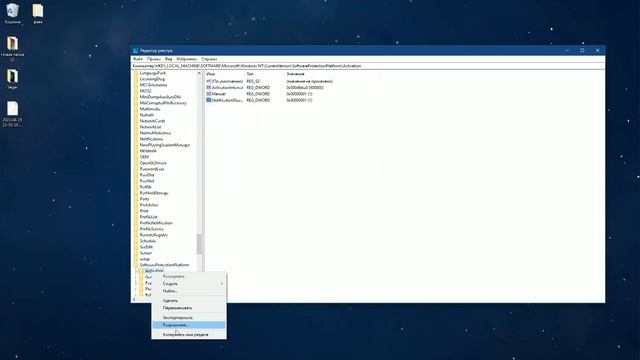Click folder icon beside Multimedia key
640x360 pixels.
[x=136, y=109]
